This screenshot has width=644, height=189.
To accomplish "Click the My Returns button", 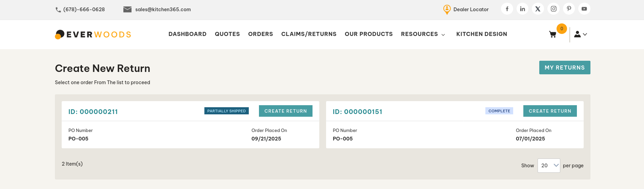I will point(565,68).
